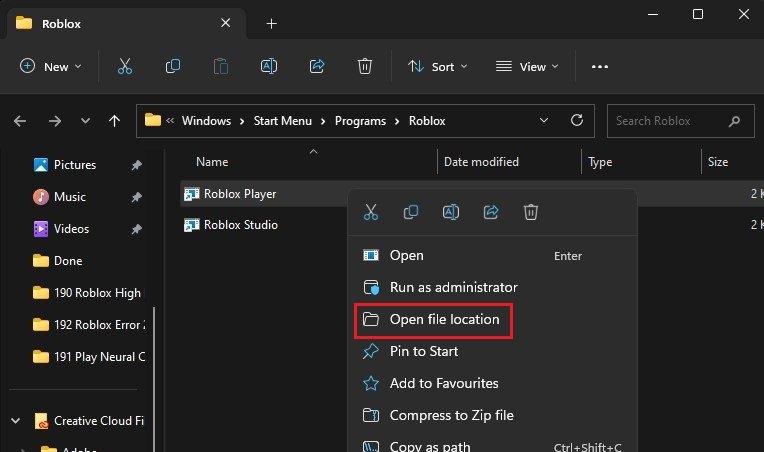Select the Roblox Studio shortcut file
The height and width of the screenshot is (452, 764).
coord(240,225)
